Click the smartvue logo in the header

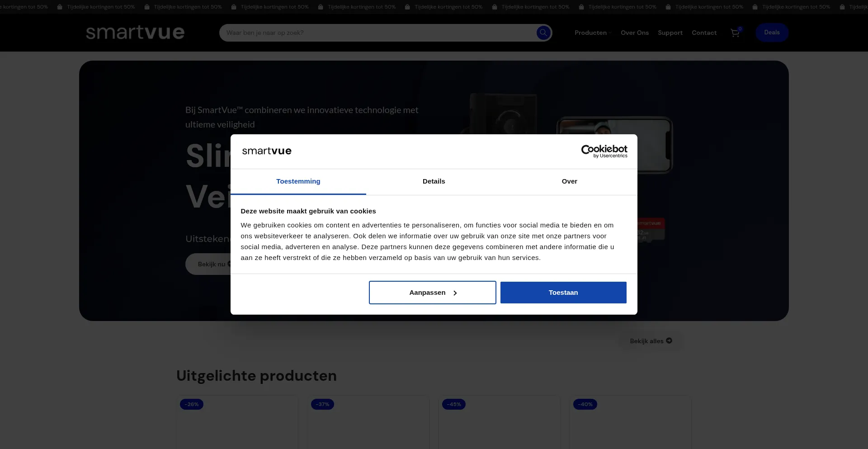click(135, 33)
